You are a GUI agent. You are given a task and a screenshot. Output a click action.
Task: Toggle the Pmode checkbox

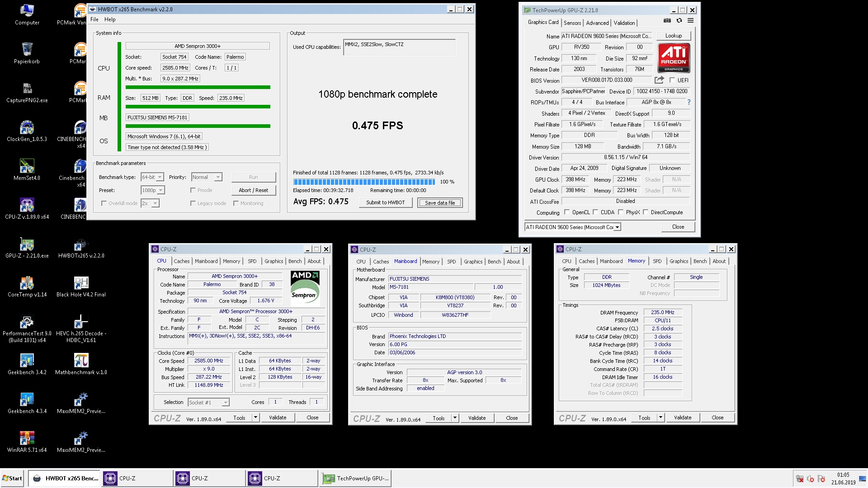193,190
